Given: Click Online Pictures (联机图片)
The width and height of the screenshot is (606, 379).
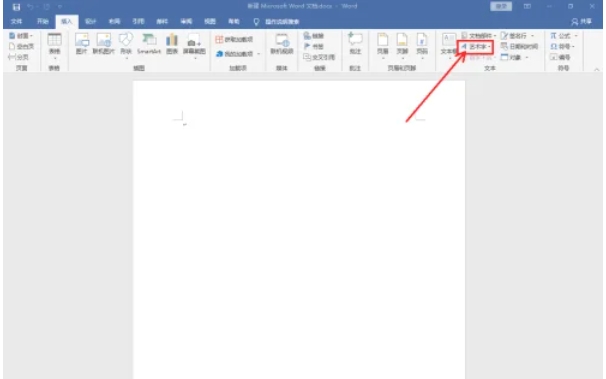Looking at the screenshot, I should coord(104,44).
